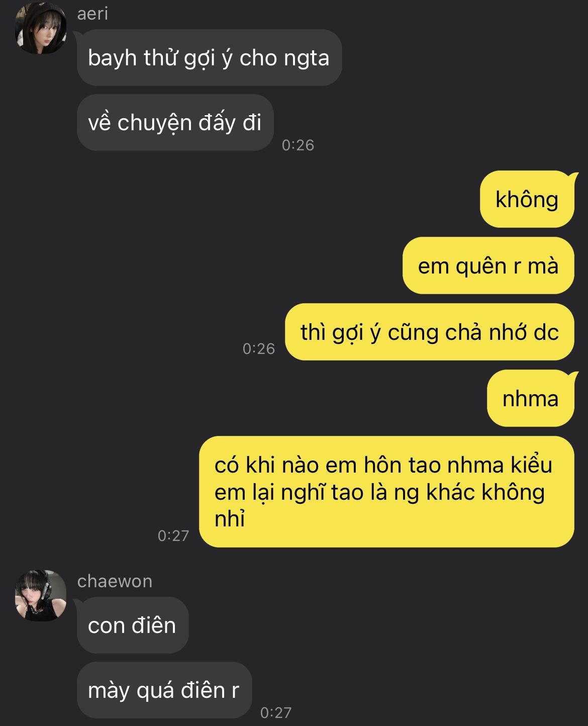Select message 'về chuyện đấy đi'
The height and width of the screenshot is (726, 588).
(x=175, y=122)
